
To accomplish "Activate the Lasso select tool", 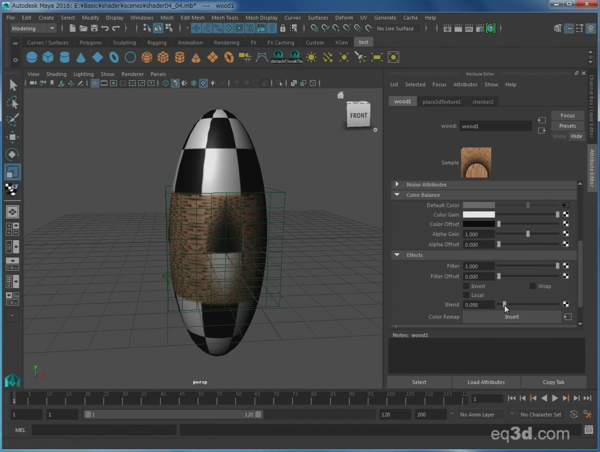I will click(x=13, y=102).
